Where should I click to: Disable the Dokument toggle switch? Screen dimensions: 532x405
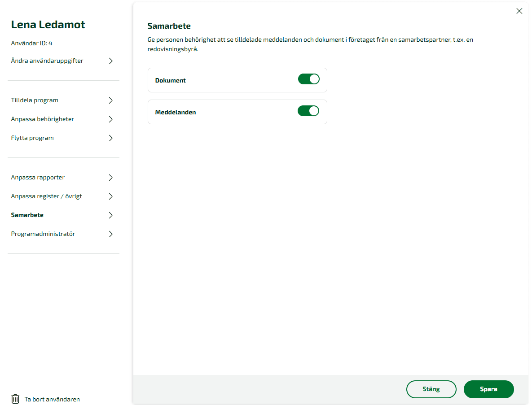pyautogui.click(x=308, y=79)
